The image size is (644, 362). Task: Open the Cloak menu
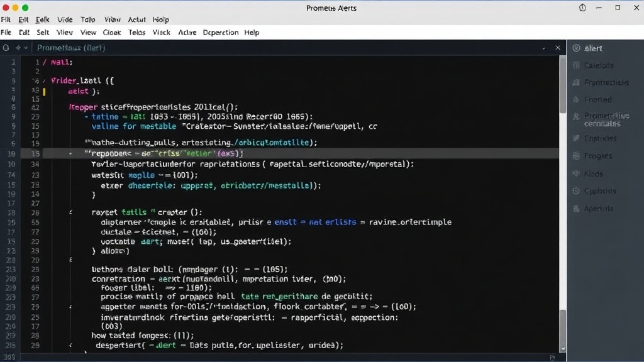(x=112, y=33)
